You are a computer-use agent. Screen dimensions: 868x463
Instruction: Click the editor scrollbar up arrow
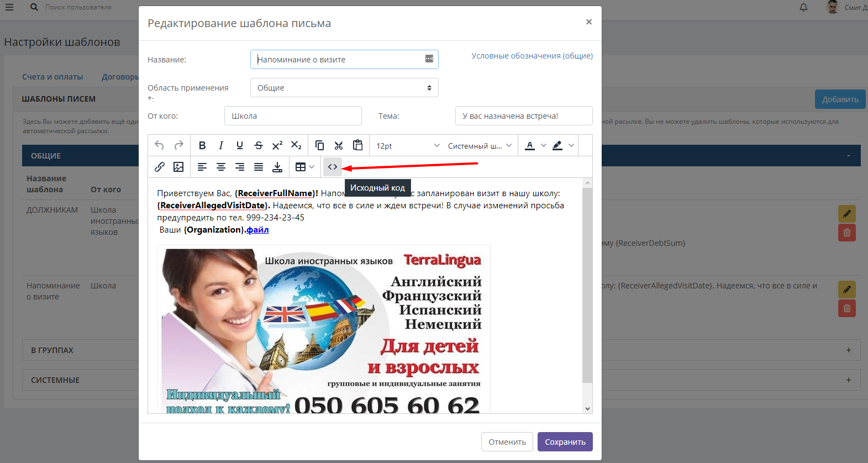click(587, 183)
